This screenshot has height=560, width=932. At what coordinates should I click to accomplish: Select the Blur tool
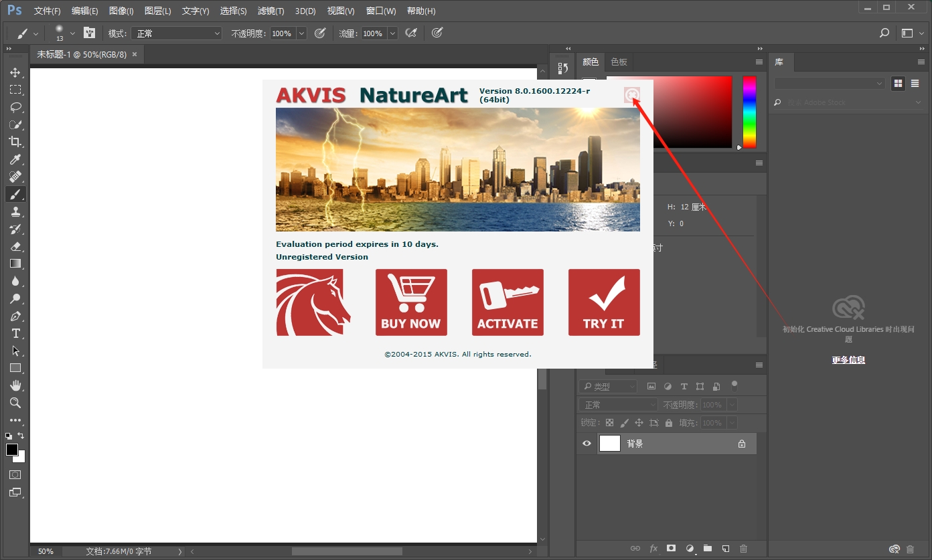pos(15,281)
